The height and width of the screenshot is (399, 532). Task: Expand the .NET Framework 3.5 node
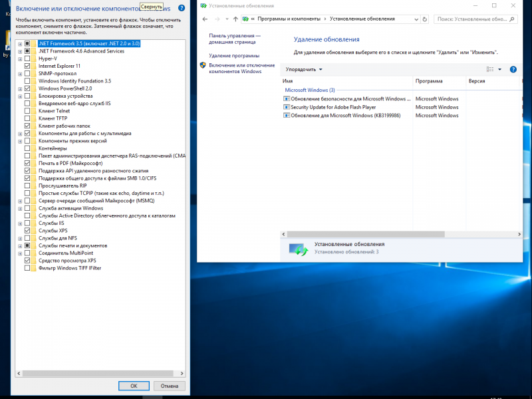click(20, 44)
